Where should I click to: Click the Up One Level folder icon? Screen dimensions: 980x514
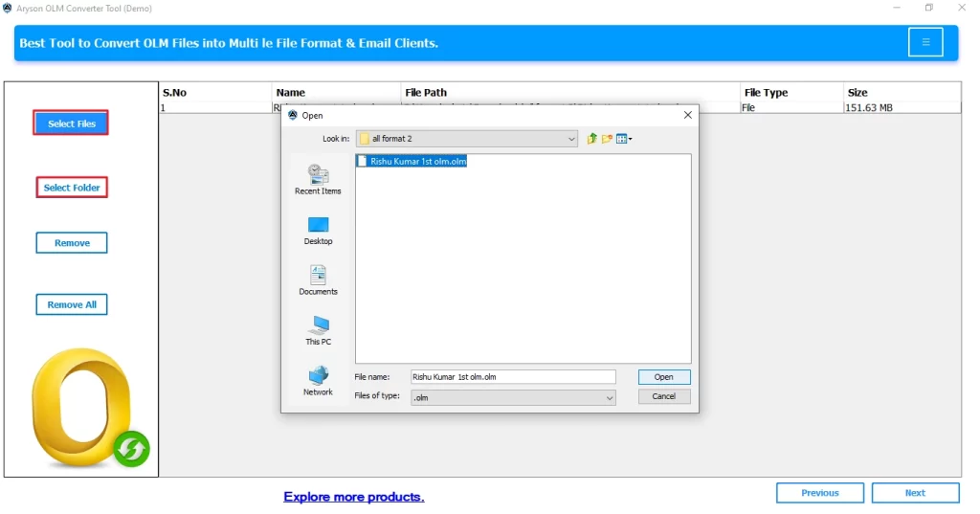click(591, 139)
